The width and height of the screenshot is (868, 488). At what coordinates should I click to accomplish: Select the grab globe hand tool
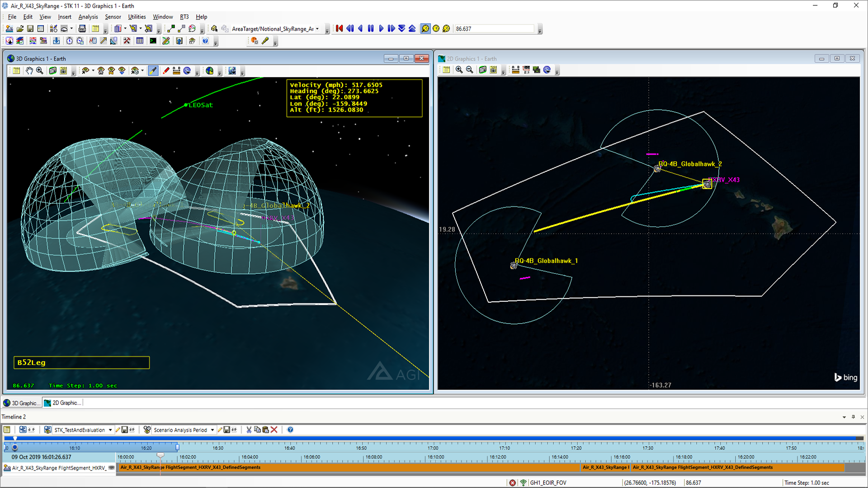pos(29,70)
